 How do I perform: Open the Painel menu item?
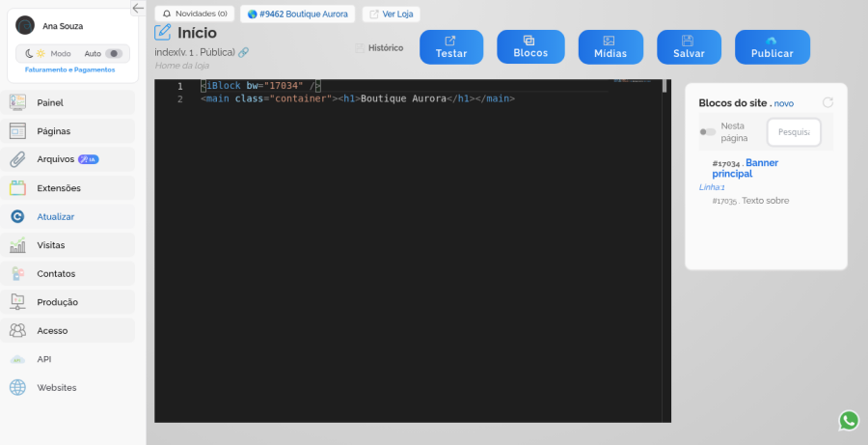[68, 102]
